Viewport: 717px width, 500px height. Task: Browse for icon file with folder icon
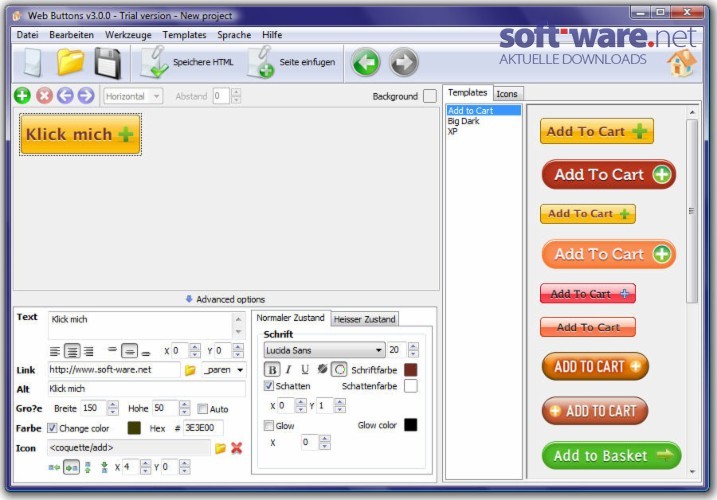click(x=220, y=448)
